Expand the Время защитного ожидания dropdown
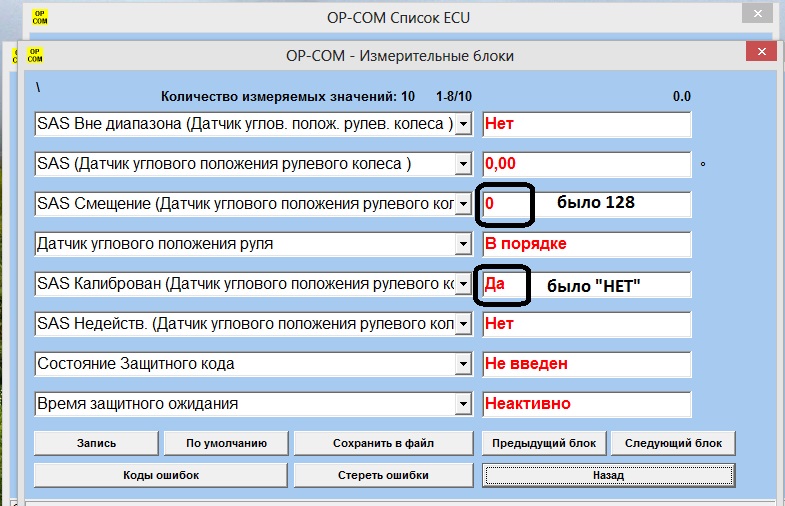 tap(463, 405)
